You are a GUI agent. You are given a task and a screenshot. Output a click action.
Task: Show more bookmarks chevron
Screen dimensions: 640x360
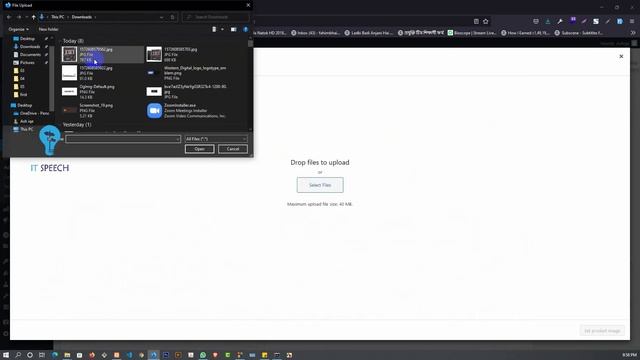click(x=633, y=33)
